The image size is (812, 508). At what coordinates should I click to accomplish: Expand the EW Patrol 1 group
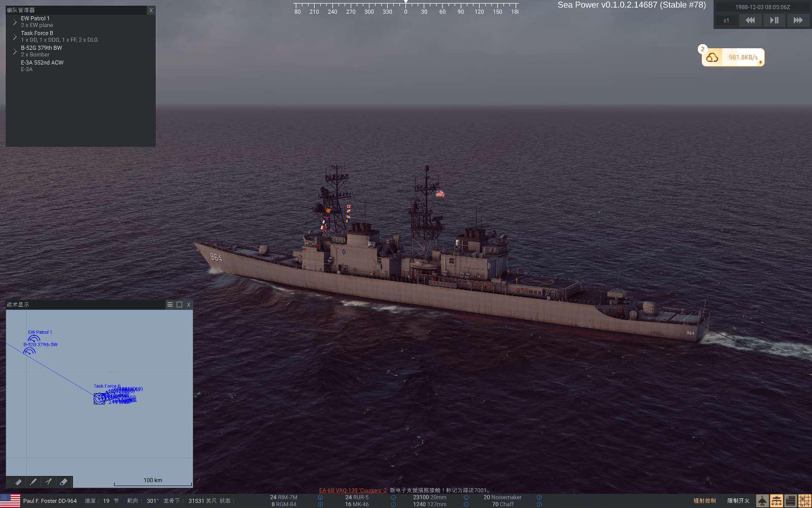15,22
